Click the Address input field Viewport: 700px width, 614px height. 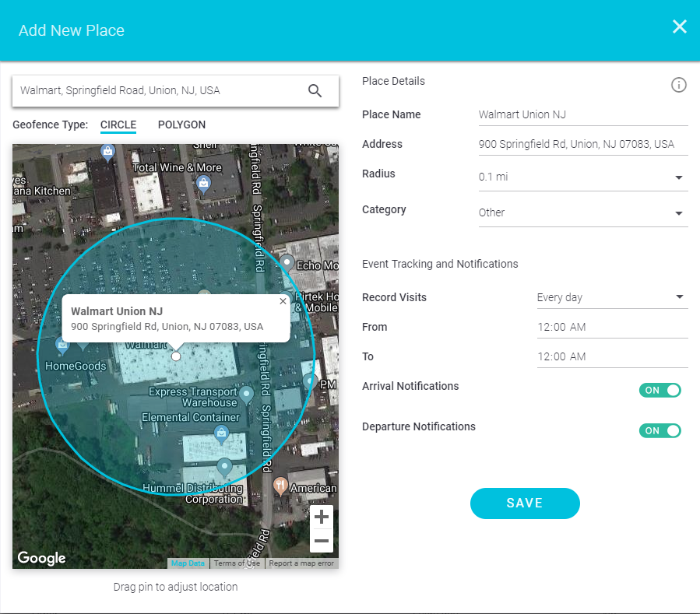click(583, 144)
